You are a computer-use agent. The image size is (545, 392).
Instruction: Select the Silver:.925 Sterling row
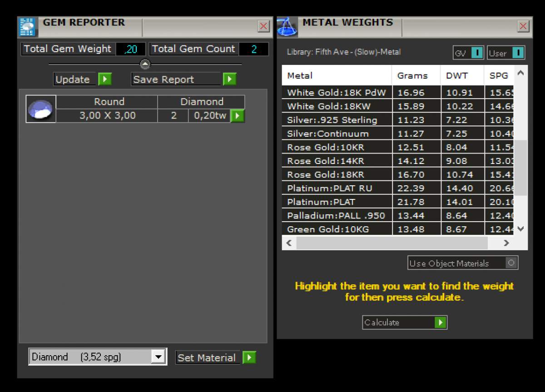[x=398, y=120]
